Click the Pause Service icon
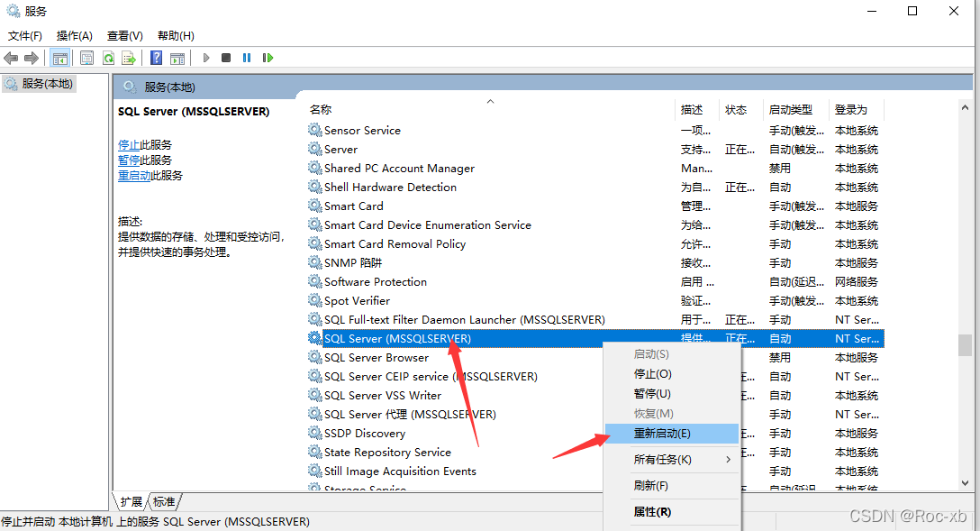Viewport: 980px width, 531px height. tap(247, 59)
